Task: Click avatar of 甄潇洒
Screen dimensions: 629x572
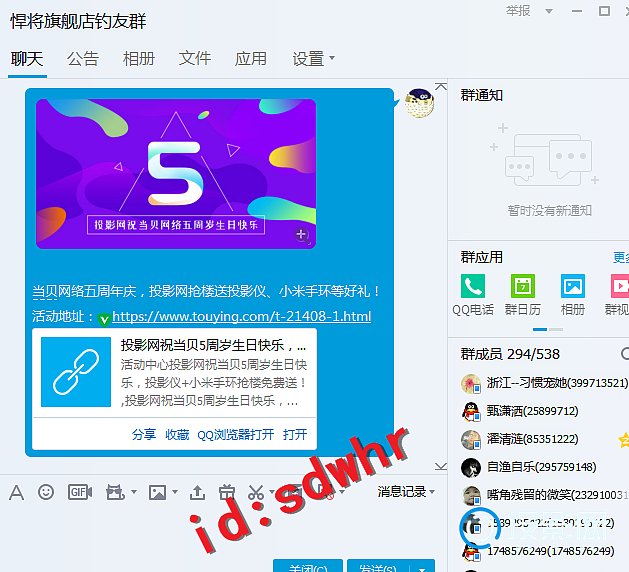Action: click(471, 412)
